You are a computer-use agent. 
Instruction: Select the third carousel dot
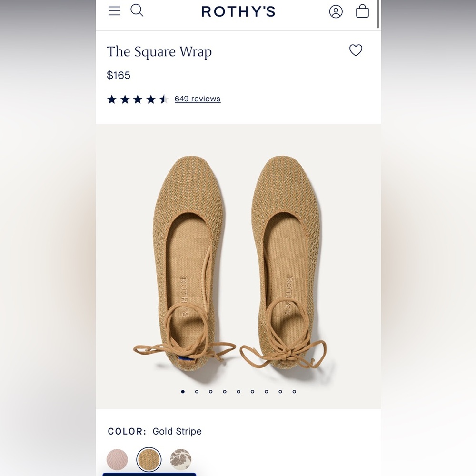pyautogui.click(x=210, y=391)
